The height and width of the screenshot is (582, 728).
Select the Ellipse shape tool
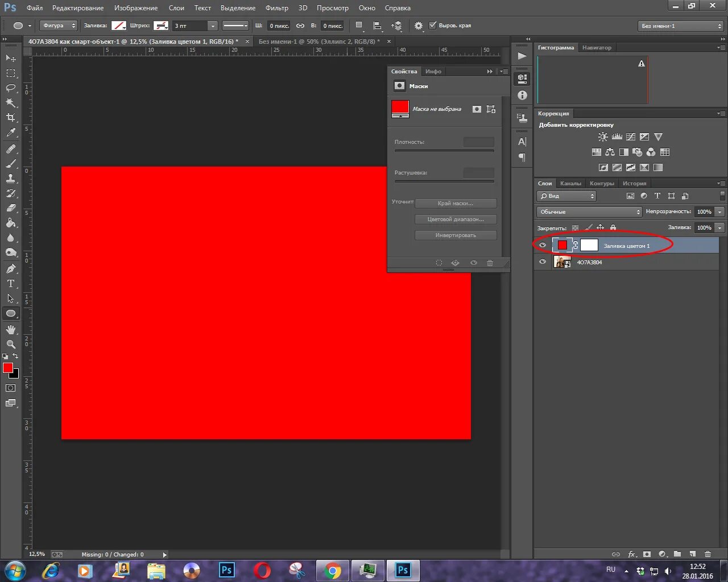click(11, 313)
